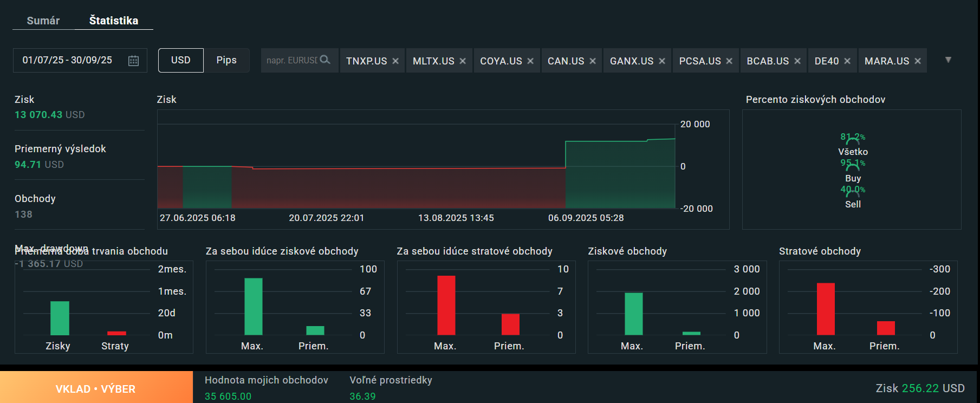980x403 pixels.
Task: Click the search magnifier icon
Action: 325,60
